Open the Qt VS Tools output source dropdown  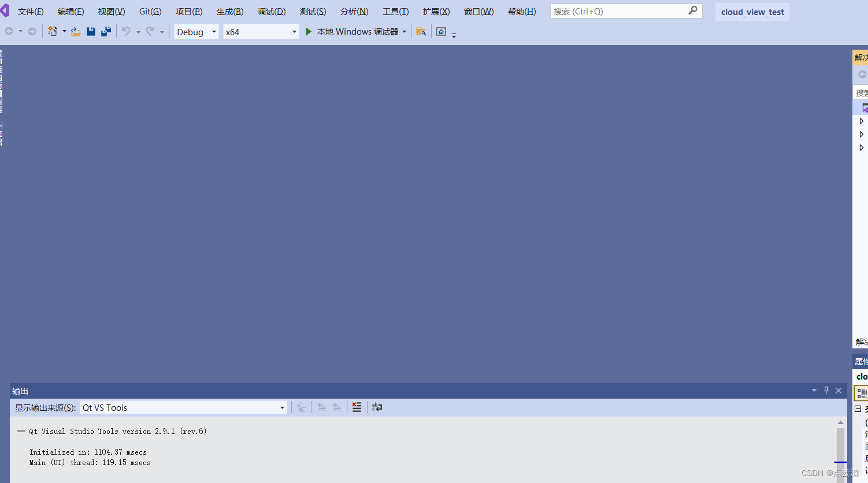[x=184, y=407]
